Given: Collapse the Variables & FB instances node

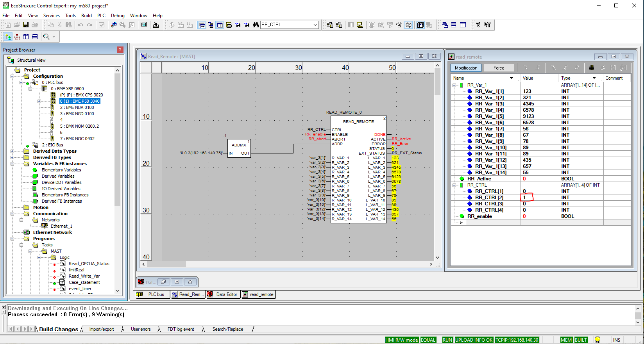Looking at the screenshot, I should pos(12,164).
